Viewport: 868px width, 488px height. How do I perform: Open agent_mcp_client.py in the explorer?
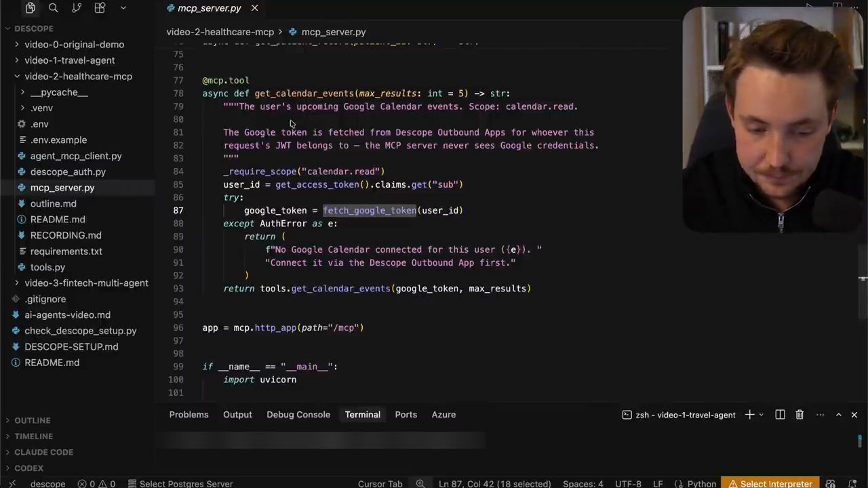(76, 156)
